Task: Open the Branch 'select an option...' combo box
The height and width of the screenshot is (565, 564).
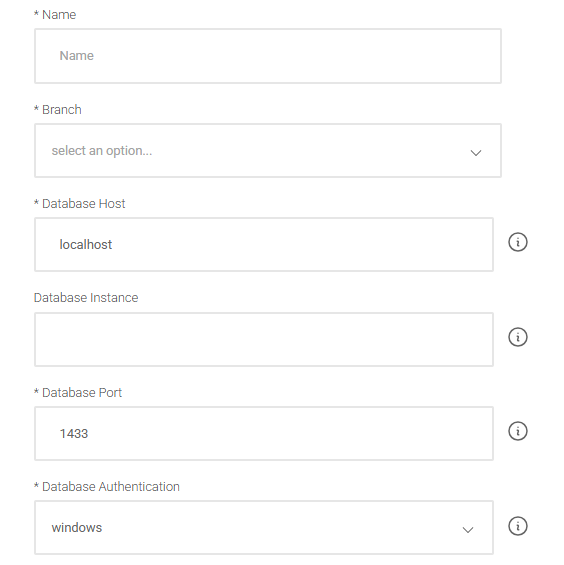Action: click(x=268, y=151)
